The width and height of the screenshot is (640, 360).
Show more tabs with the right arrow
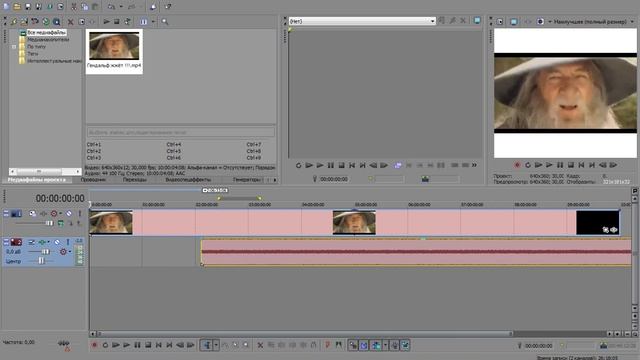tap(275, 180)
